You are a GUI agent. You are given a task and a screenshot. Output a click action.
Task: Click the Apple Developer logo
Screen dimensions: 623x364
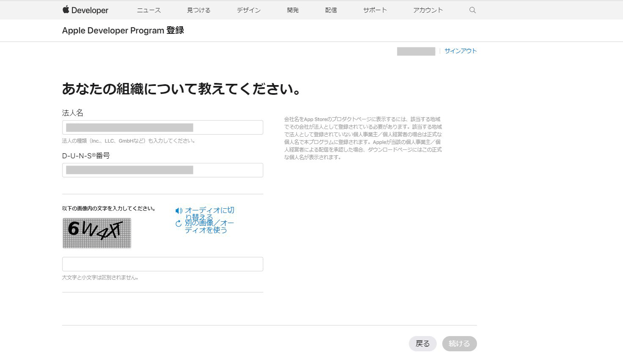click(85, 10)
